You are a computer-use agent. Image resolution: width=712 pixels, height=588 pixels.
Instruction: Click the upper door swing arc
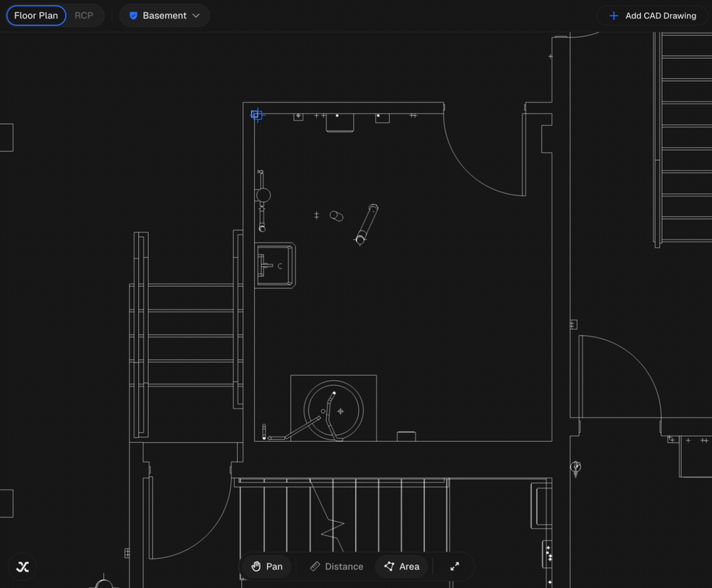click(484, 154)
